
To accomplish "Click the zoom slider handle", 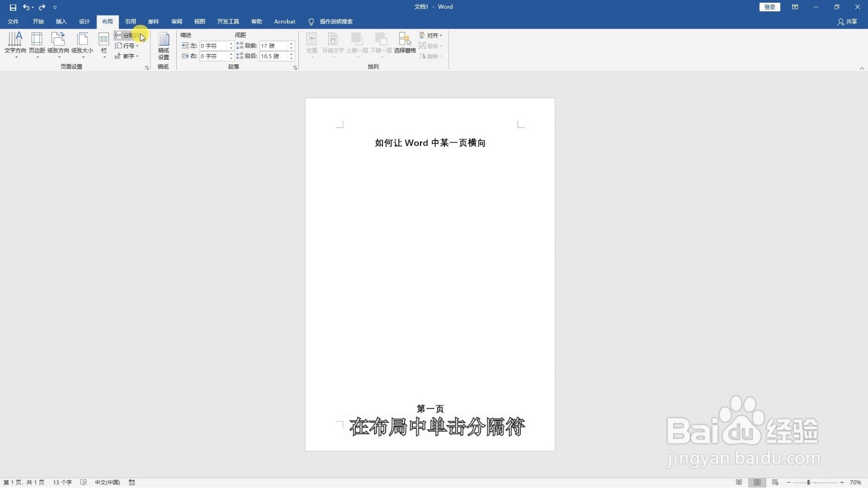I will coord(808,483).
